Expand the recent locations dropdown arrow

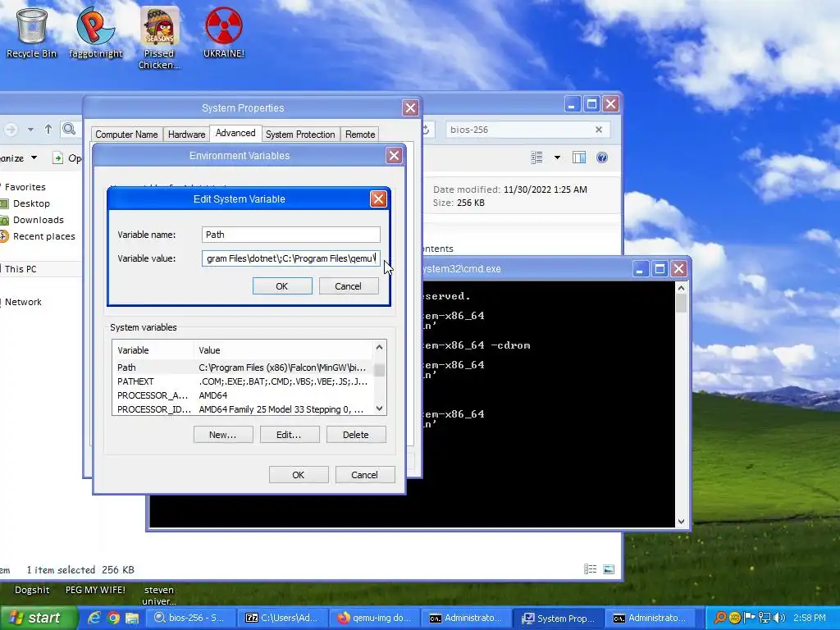(30, 129)
